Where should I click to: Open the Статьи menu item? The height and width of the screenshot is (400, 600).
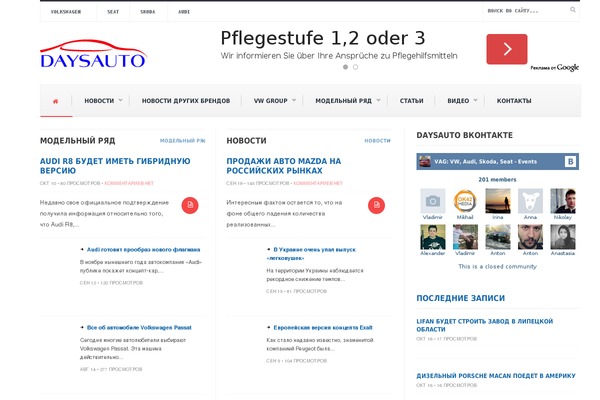point(411,101)
